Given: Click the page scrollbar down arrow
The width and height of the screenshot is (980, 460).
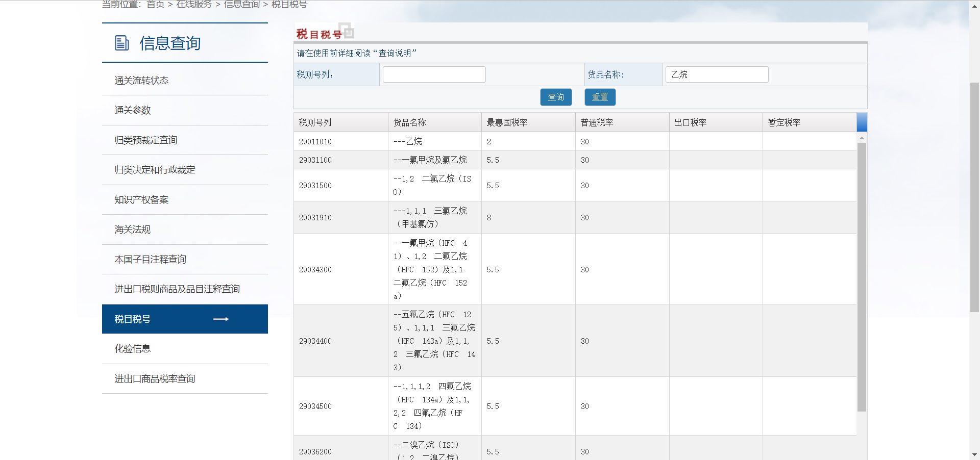Looking at the screenshot, I should [x=974, y=454].
